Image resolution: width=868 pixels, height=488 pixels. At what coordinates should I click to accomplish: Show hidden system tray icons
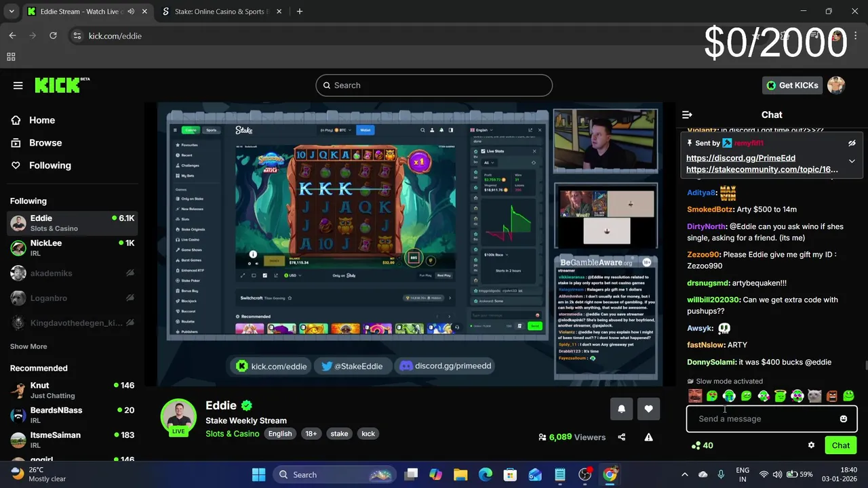coord(684,474)
